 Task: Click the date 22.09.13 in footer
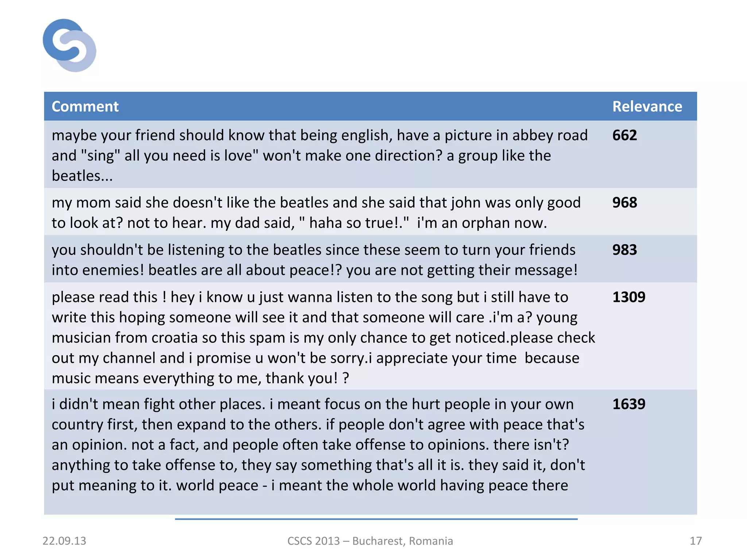click(64, 541)
